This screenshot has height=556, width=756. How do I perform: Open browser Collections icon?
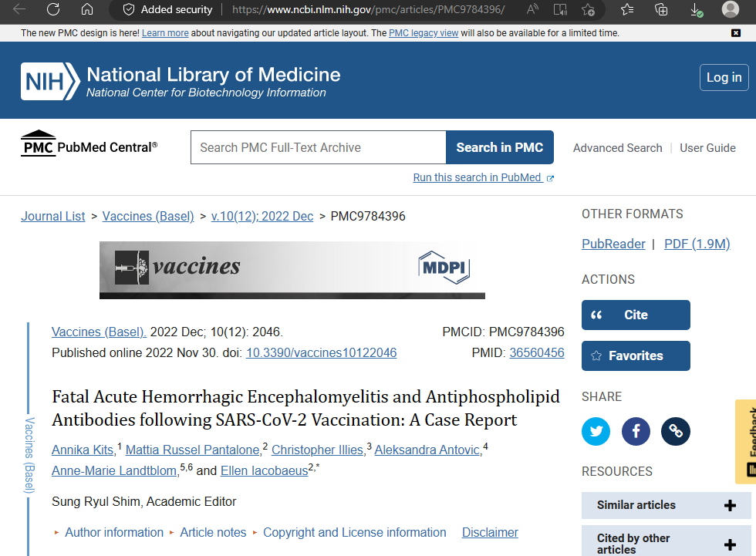coord(661,9)
